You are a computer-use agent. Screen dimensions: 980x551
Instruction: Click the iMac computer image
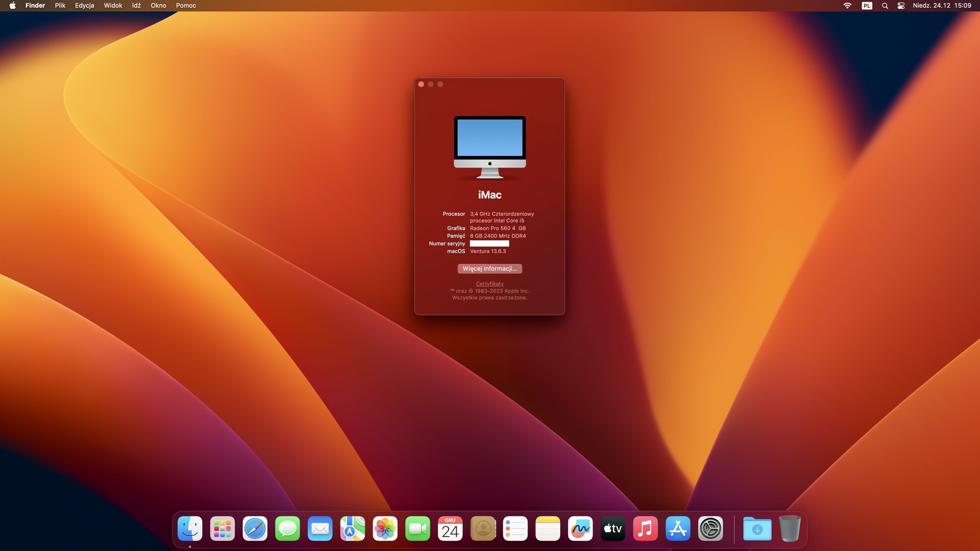pos(490,147)
